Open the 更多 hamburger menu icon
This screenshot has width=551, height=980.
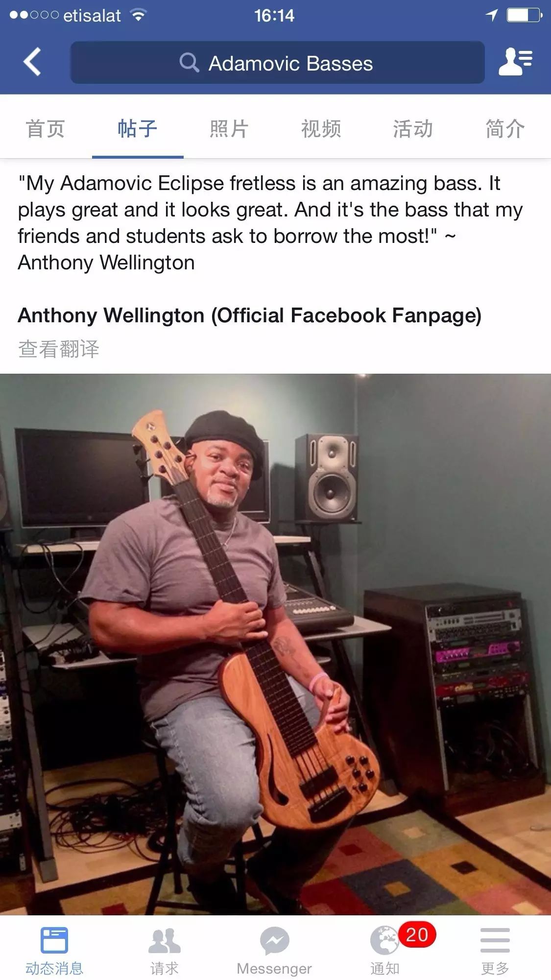(x=495, y=940)
